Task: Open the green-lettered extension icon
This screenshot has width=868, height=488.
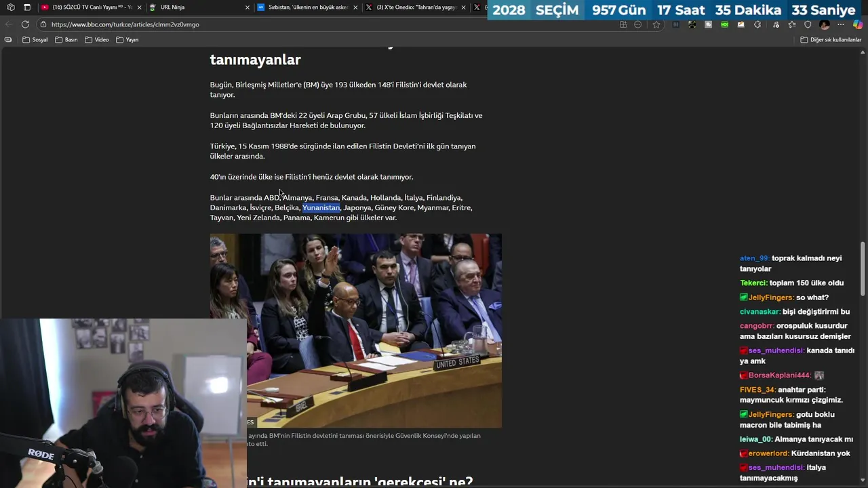Action: point(725,24)
